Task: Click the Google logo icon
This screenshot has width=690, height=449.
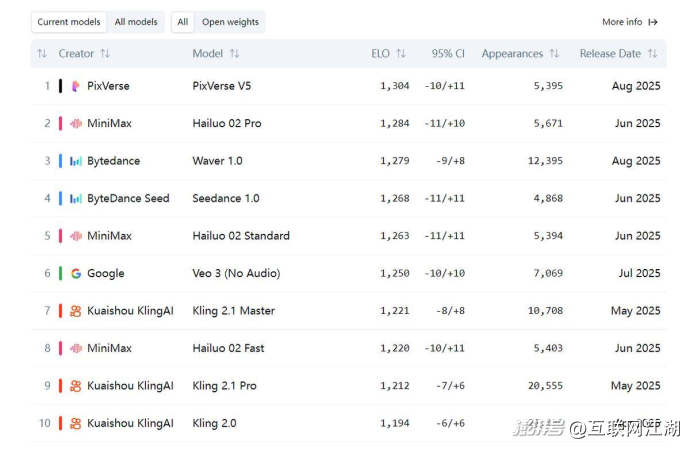Action: [76, 273]
